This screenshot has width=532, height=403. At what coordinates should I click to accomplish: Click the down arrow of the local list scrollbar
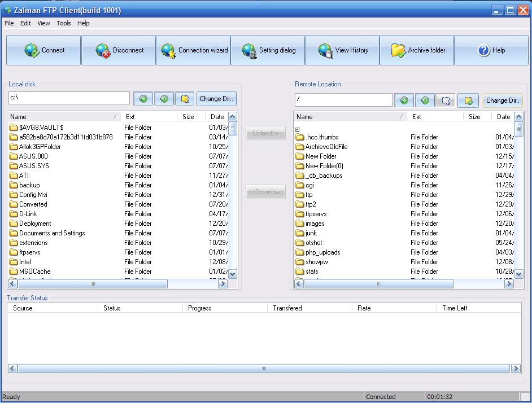point(233,274)
